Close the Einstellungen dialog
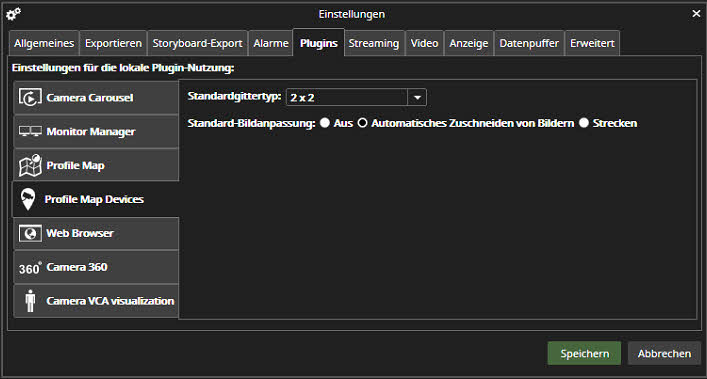The width and height of the screenshot is (707, 379). click(696, 14)
